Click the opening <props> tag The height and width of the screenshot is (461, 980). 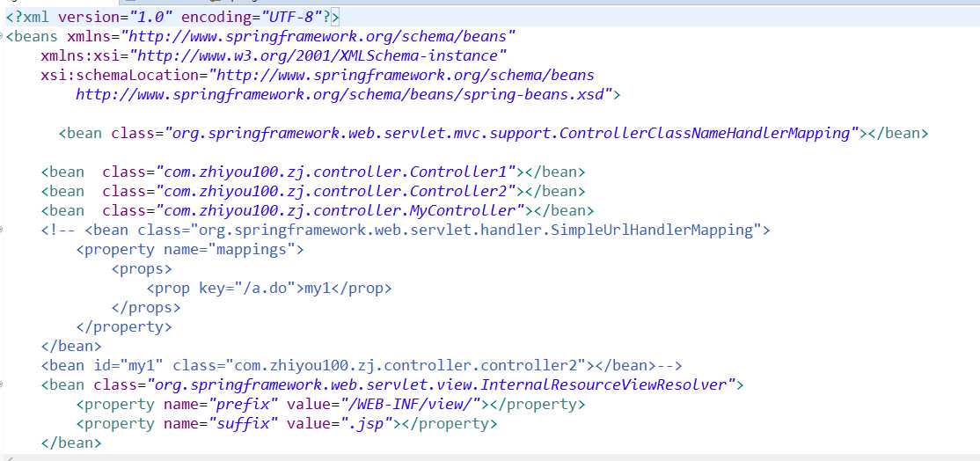[142, 268]
